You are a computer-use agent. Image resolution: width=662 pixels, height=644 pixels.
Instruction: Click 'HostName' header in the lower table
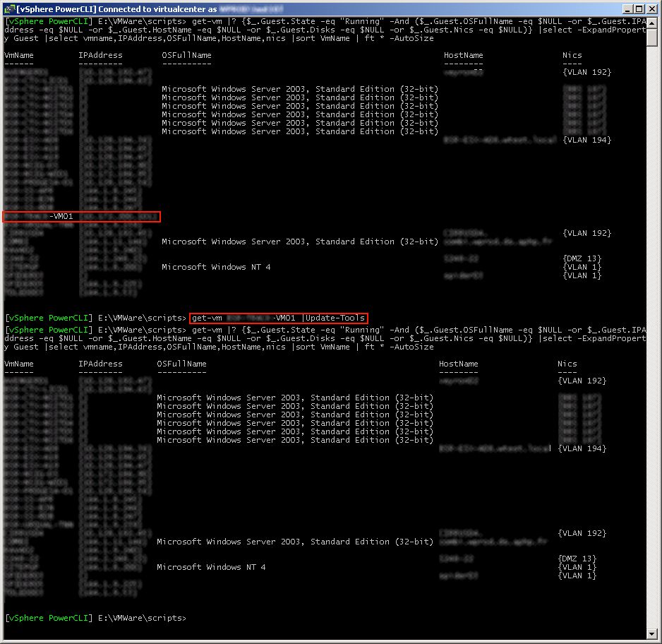pos(459,364)
